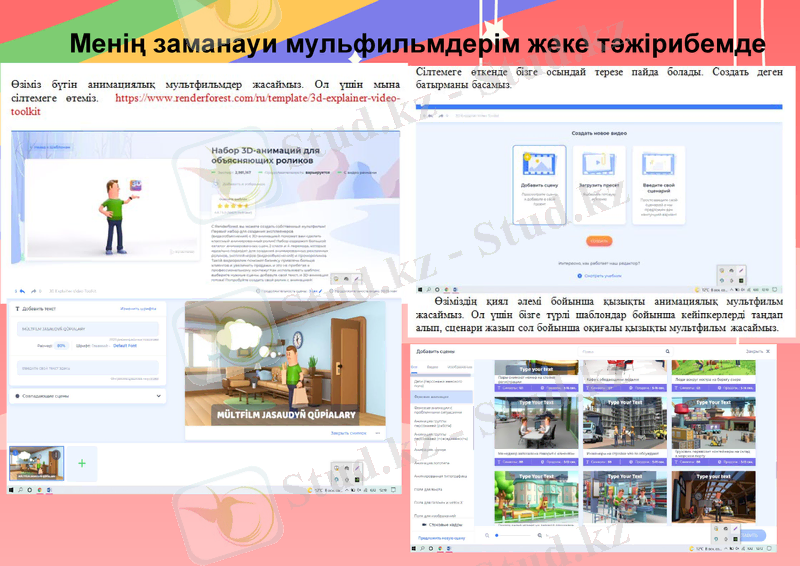
Task: Click redo arrow in scene editor toolbar
Action: pyautogui.click(x=33, y=291)
